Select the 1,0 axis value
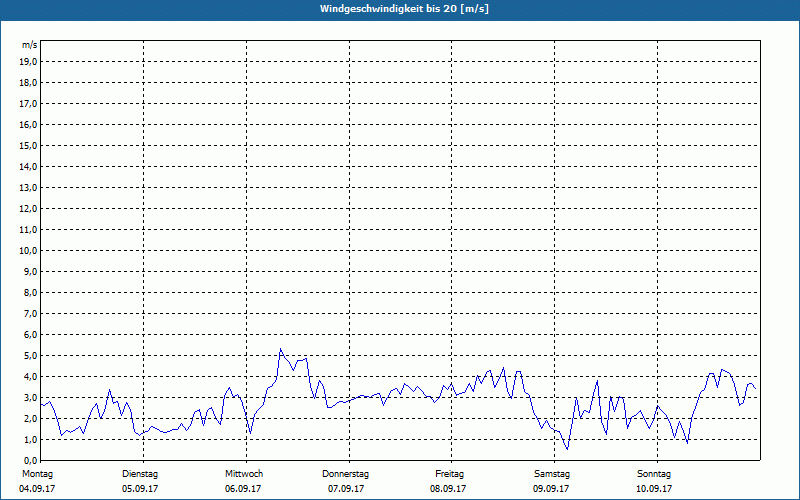This screenshot has width=800, height=500. [x=31, y=440]
